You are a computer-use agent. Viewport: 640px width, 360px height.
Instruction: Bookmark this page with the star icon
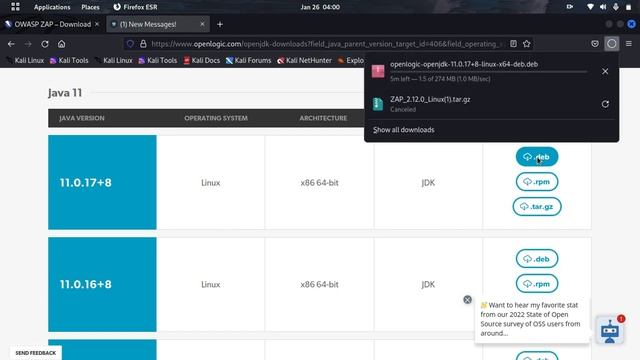click(x=527, y=44)
